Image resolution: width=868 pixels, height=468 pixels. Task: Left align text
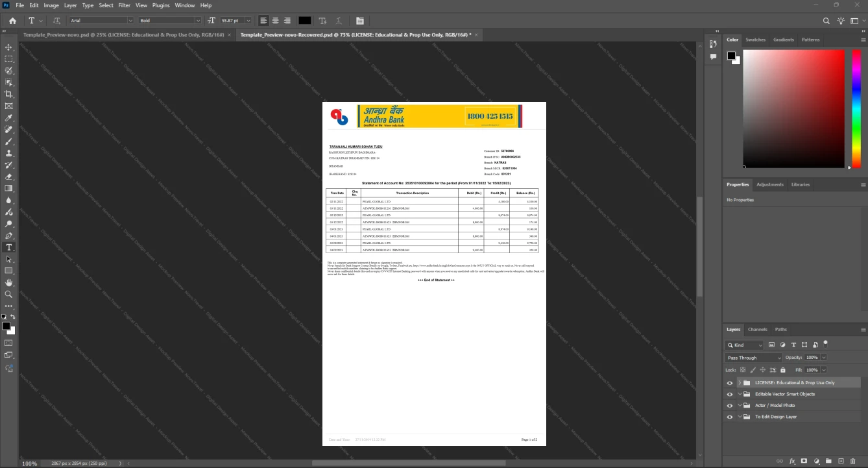263,21
